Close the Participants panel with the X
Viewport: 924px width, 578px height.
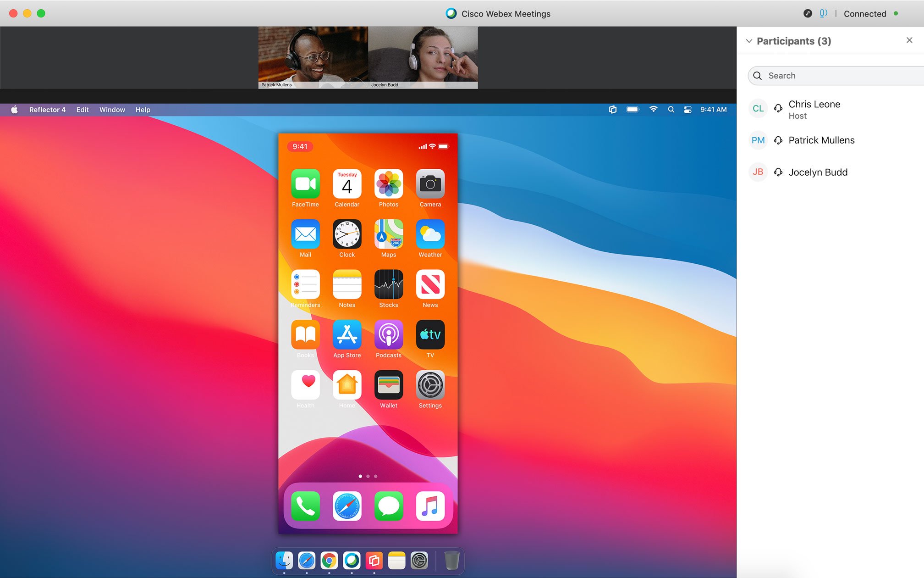(909, 40)
